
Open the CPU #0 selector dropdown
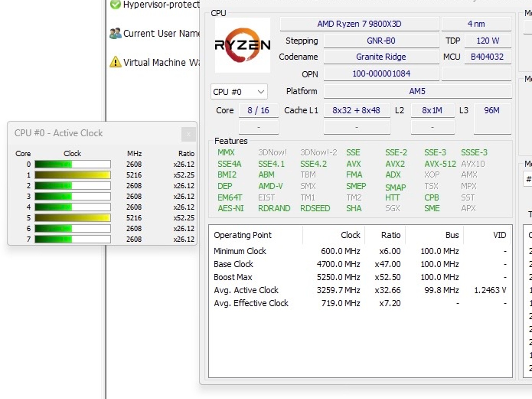239,92
